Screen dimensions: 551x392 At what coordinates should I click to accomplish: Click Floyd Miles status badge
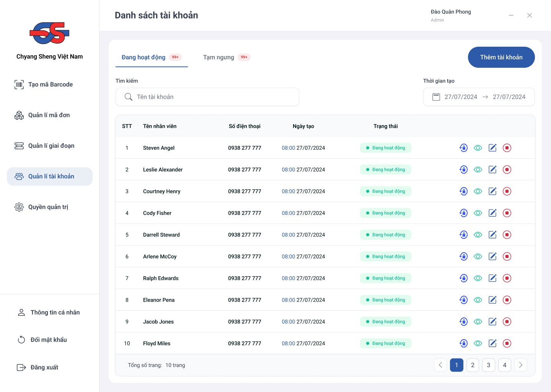click(386, 343)
